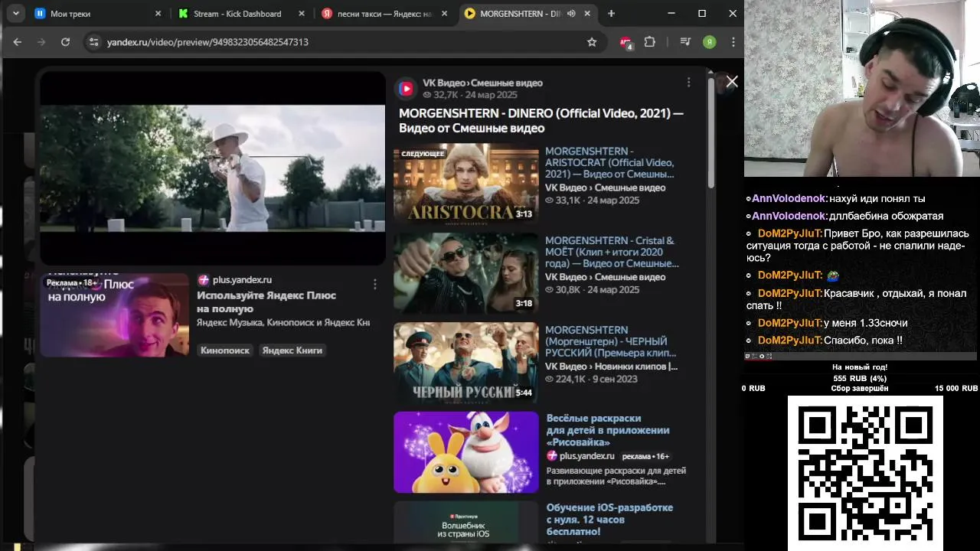Viewport: 980px width, 551px height.
Task: Open the Extensions puzzle icon
Action: click(650, 42)
